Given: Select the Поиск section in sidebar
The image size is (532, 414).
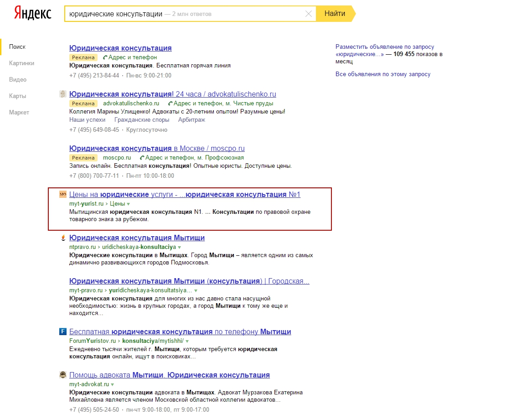Looking at the screenshot, I should [17, 47].
